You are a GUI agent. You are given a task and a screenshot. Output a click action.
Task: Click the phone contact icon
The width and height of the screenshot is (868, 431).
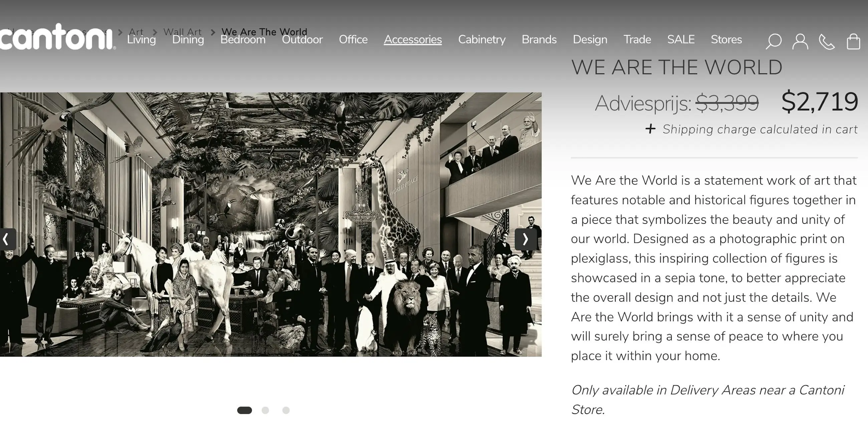[827, 41]
